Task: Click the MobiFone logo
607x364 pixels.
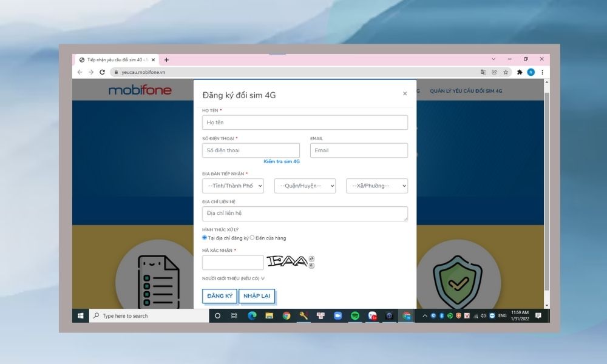Action: click(140, 90)
